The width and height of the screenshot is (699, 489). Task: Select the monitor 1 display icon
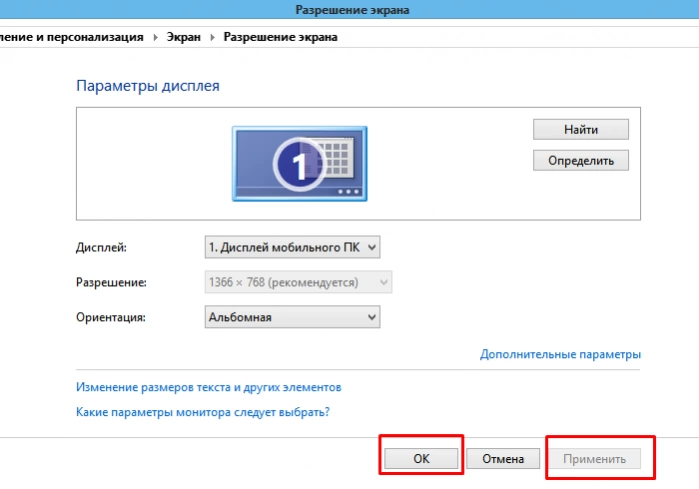tap(300, 164)
